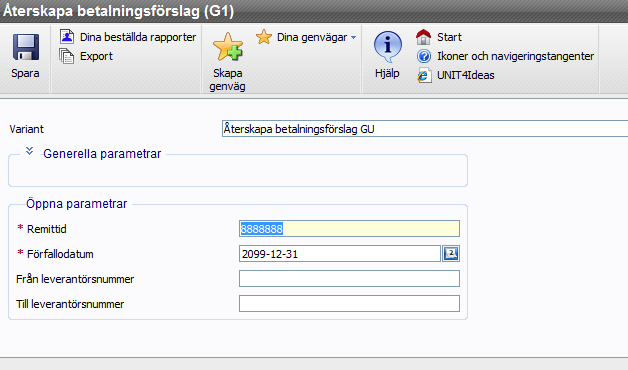Click the UNIT4Ideas link text

tap(466, 75)
